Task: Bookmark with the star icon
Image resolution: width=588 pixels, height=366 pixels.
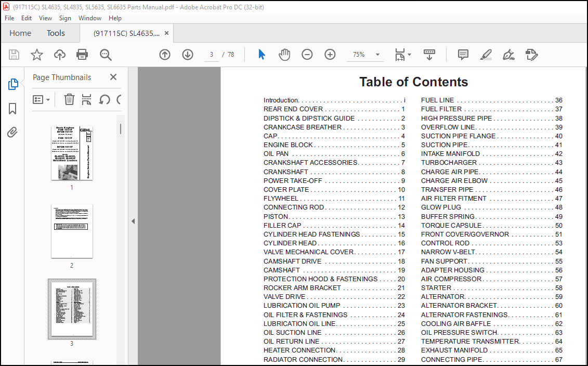Action: point(37,55)
